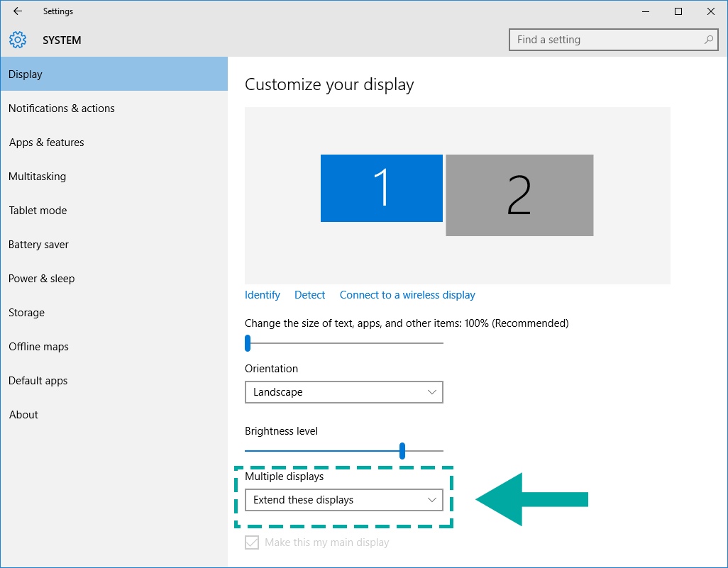This screenshot has width=728, height=568.
Task: Switch to Battery saver settings
Action: (x=39, y=245)
